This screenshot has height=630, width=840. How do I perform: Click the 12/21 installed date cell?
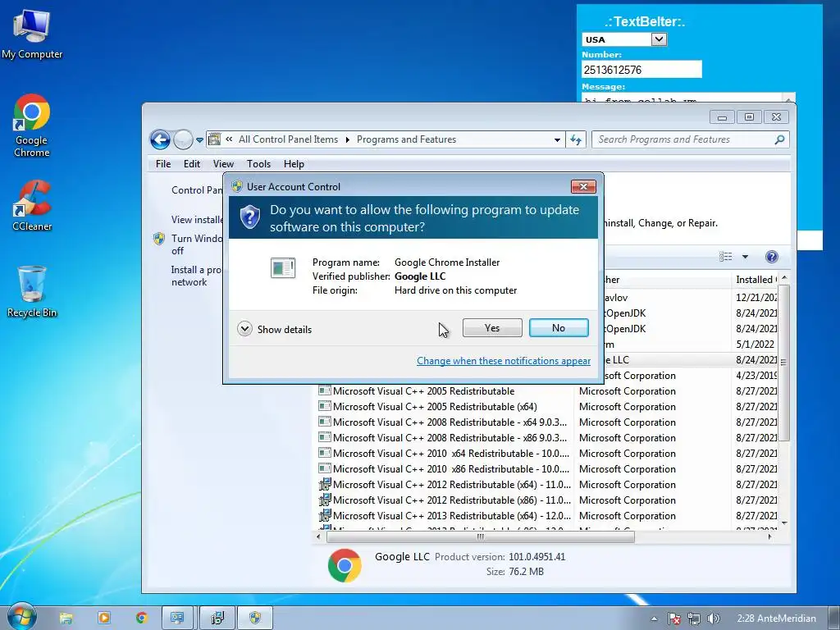pos(756,297)
